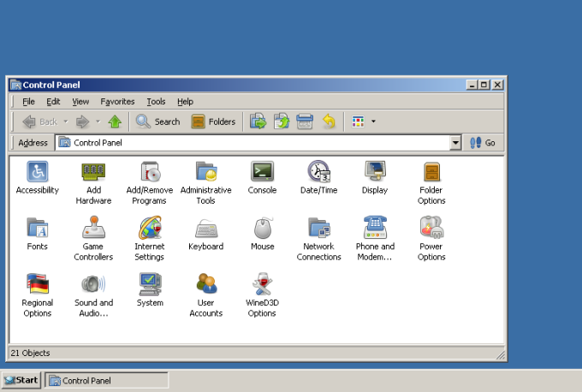
Task: Open Add/Remove Programs
Action: tap(150, 183)
